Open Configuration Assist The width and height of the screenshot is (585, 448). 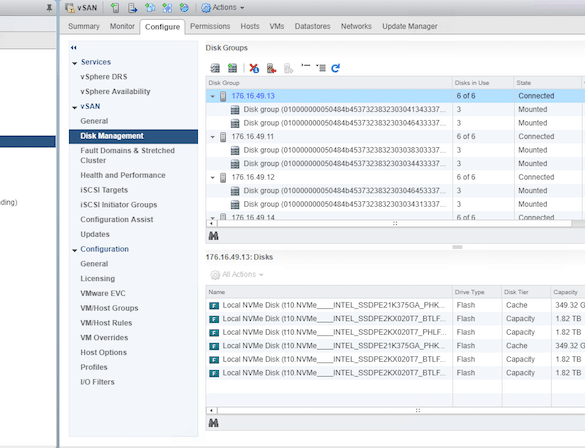tap(117, 219)
